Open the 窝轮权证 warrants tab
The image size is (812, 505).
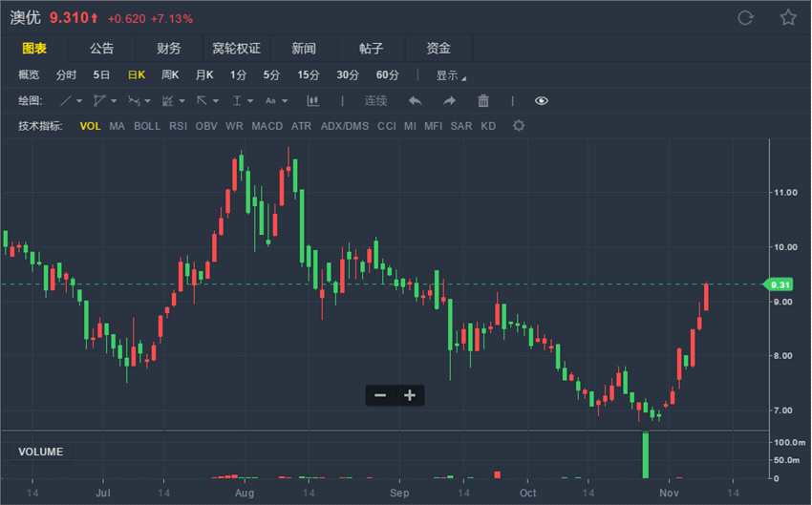[x=236, y=49]
